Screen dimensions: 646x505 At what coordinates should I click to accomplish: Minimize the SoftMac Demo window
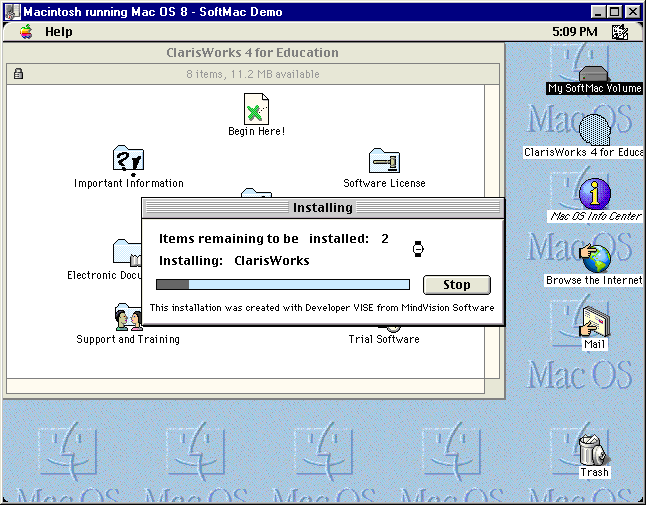[598, 12]
